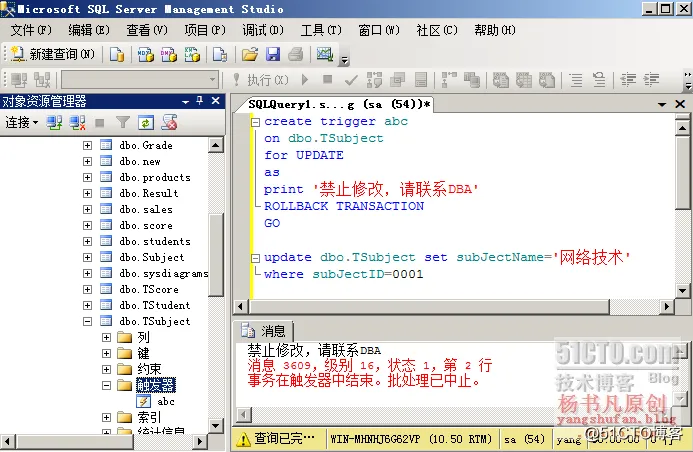Open file with the folder icon

250,54
